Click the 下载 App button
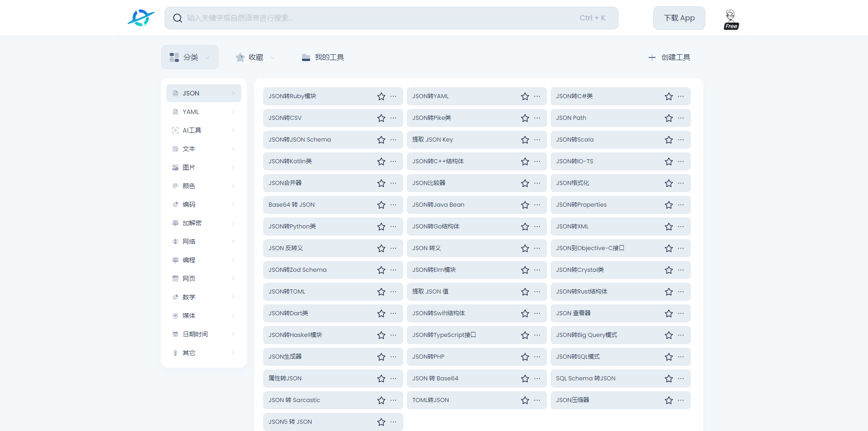 click(679, 18)
